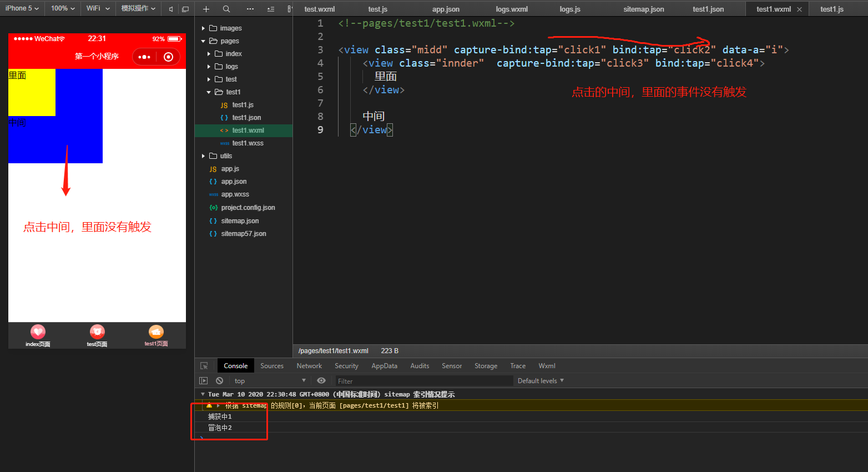
Task: Open the top context dropdown in console
Action: (270, 381)
